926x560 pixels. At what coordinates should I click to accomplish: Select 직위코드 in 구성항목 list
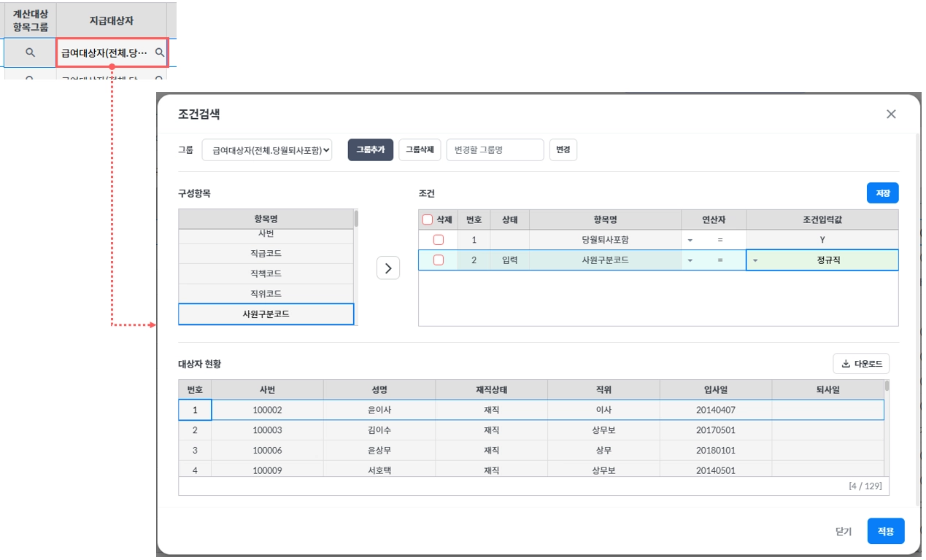click(x=266, y=294)
